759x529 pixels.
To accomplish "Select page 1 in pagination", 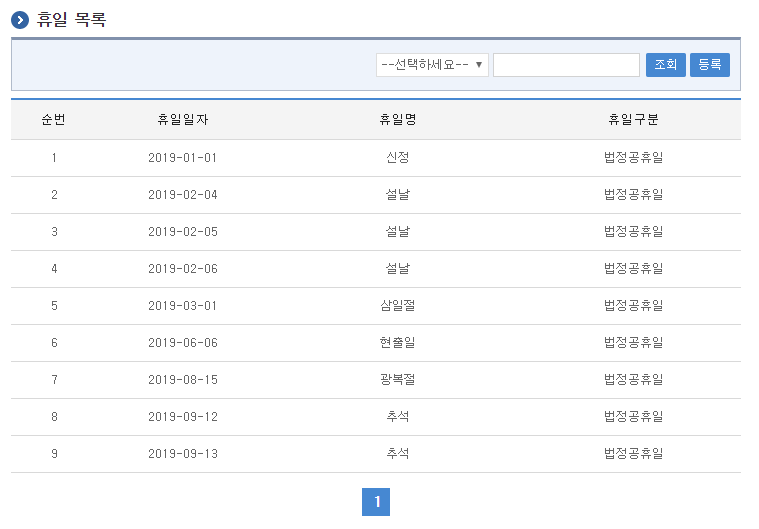I will pos(376,502).
